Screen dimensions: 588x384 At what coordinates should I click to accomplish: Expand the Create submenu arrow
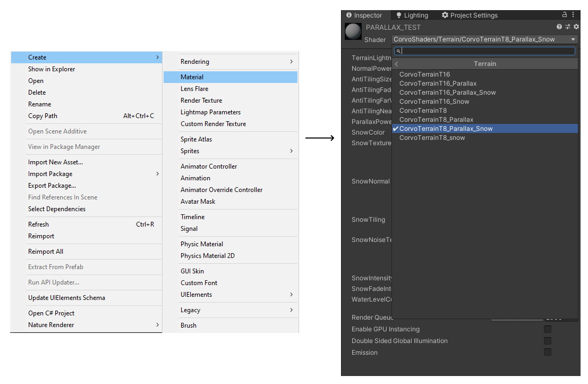click(158, 57)
